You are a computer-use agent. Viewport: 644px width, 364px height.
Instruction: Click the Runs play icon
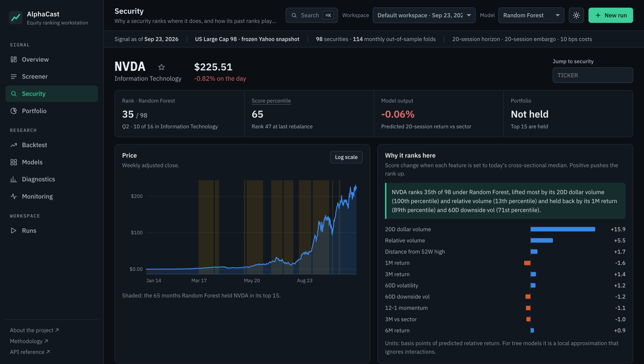(x=14, y=231)
